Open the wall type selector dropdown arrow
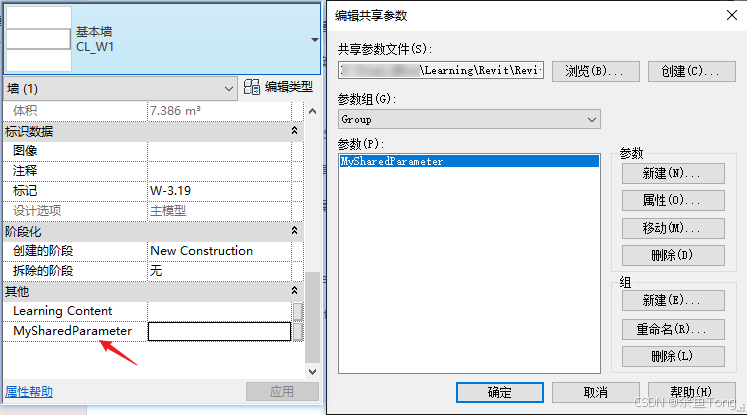747x415 pixels. tap(316, 40)
